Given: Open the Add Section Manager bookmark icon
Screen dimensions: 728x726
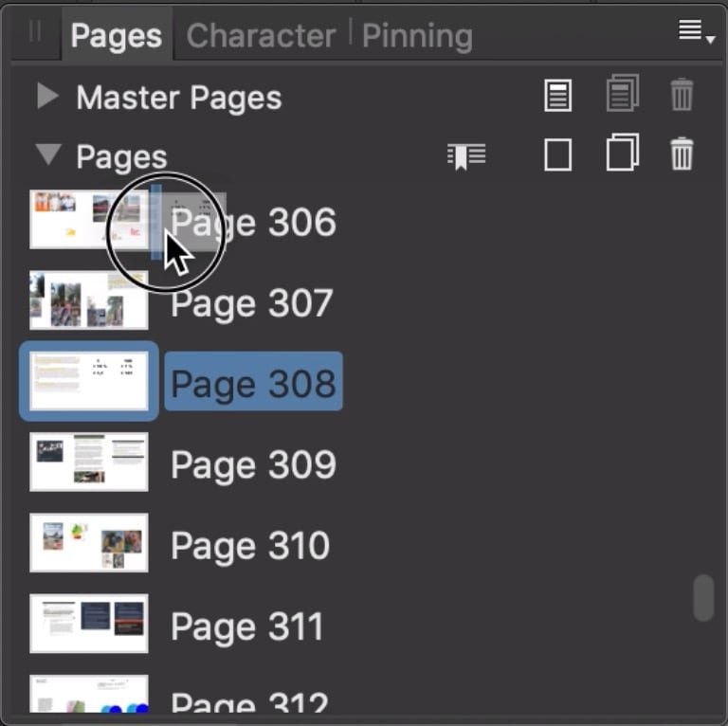Looking at the screenshot, I should coord(466,156).
